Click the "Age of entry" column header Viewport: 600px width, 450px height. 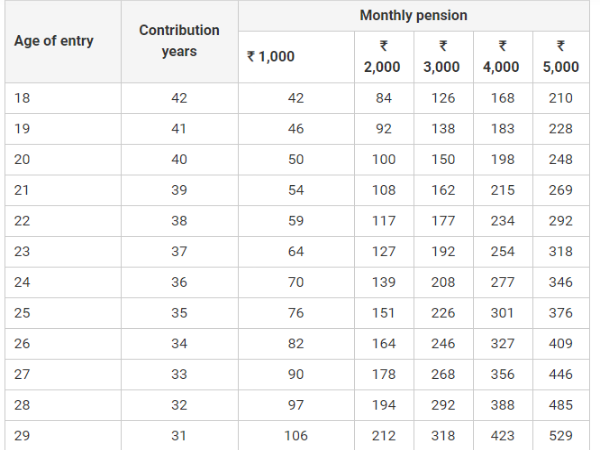54,41
